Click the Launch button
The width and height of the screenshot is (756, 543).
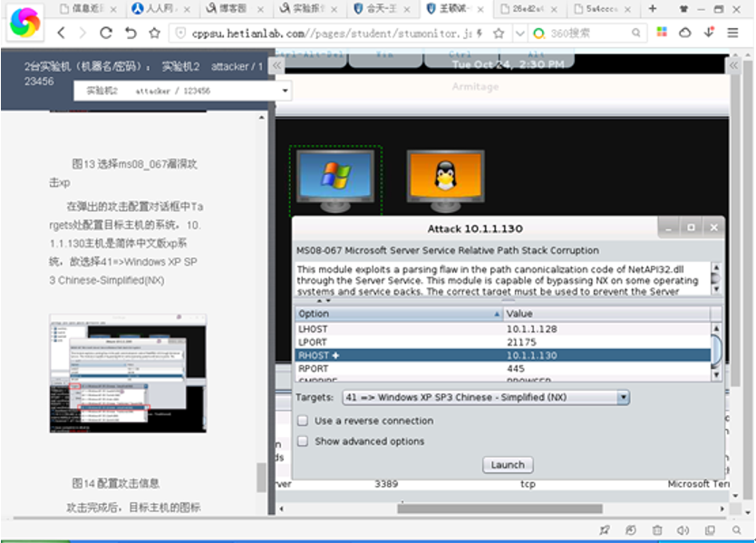point(508,465)
